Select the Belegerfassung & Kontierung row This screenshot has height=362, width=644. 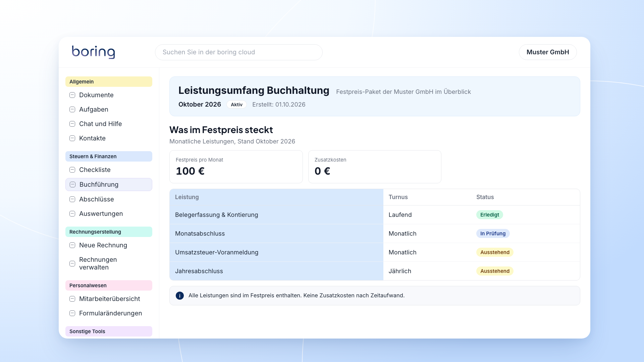coord(375,215)
